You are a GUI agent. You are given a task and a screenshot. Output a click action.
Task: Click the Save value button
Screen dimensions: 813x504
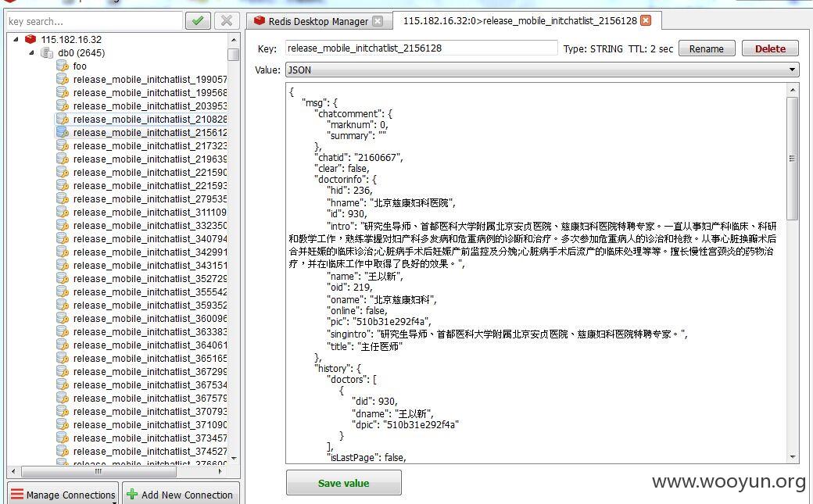click(x=343, y=483)
